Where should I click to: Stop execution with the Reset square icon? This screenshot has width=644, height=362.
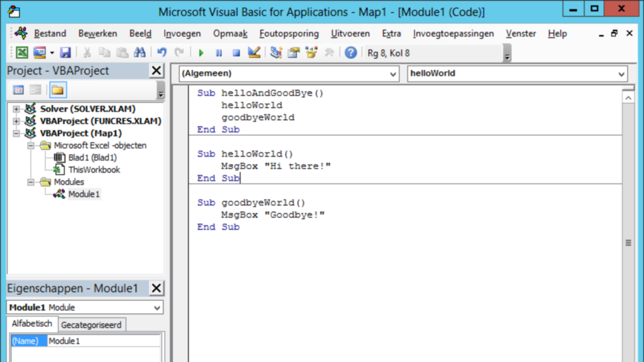pos(236,53)
